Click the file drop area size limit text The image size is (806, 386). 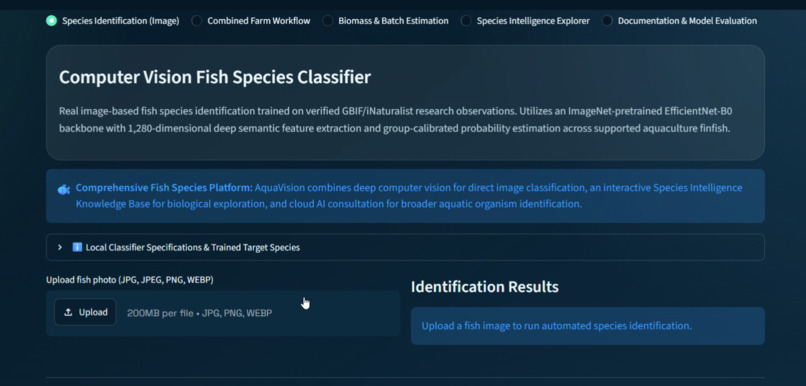pos(199,313)
